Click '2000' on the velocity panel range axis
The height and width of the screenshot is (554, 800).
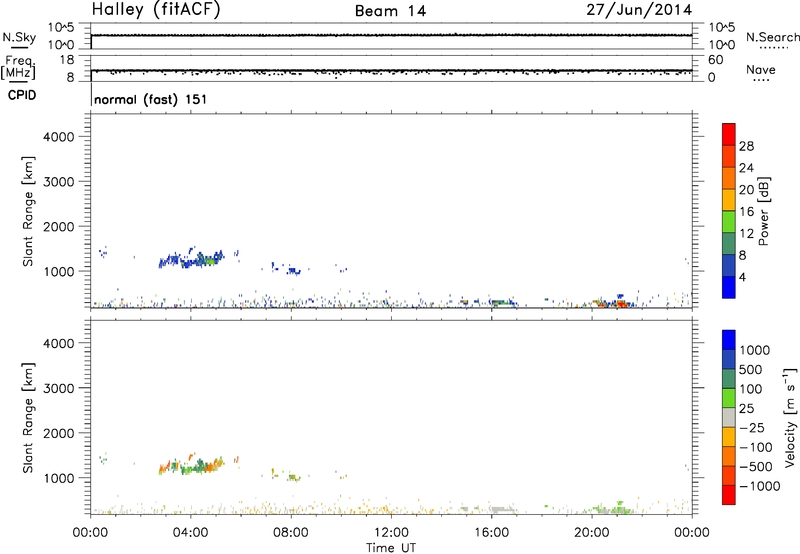59,433
